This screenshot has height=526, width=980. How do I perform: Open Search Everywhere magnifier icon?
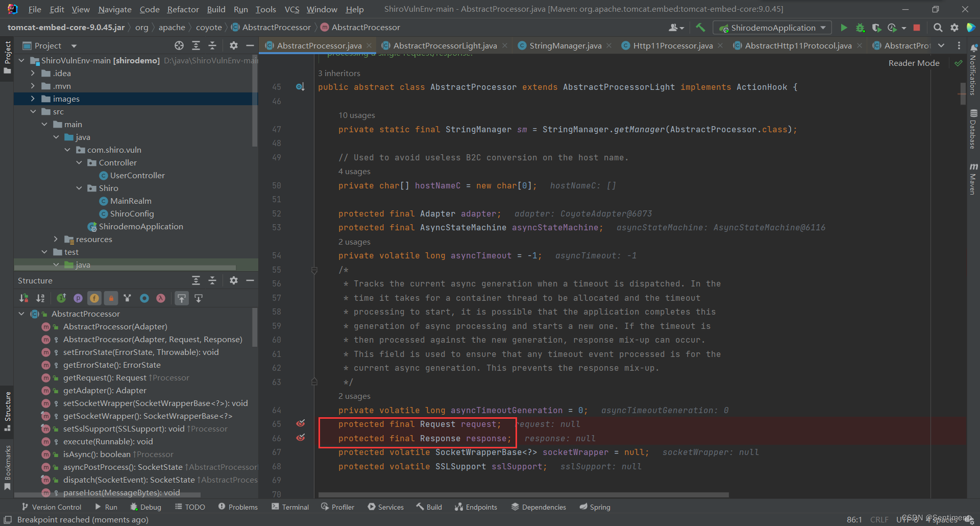point(938,28)
